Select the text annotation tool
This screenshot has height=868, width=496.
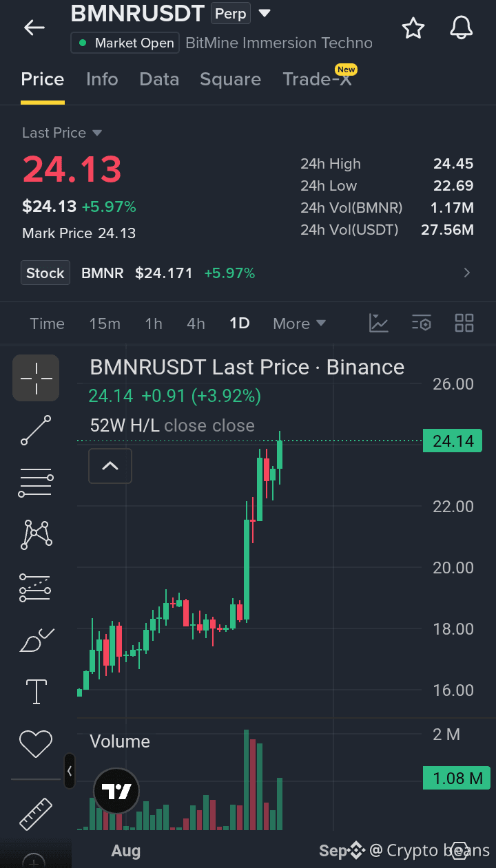click(x=36, y=691)
